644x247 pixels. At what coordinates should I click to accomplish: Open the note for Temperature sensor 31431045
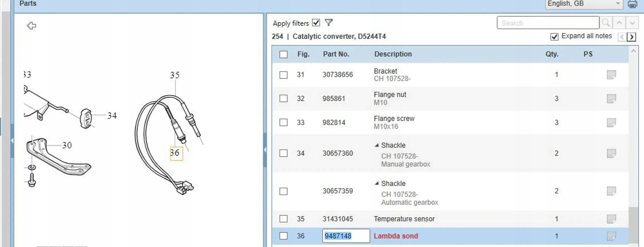tap(611, 219)
